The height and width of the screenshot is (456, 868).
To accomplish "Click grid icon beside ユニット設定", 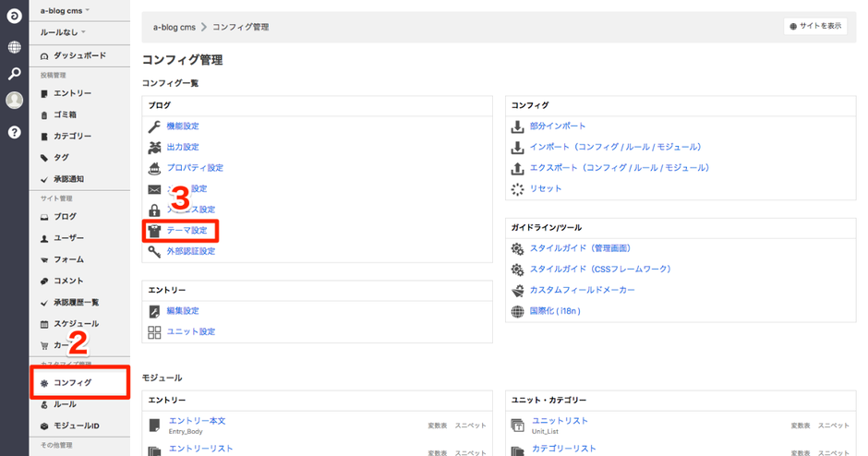I will pos(154,332).
